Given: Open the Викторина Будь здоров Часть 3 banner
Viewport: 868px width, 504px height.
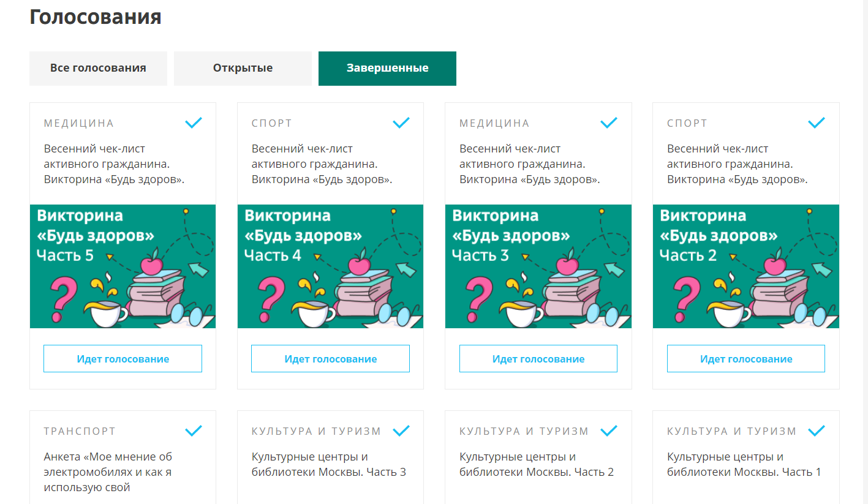Looking at the screenshot, I should click(x=538, y=266).
